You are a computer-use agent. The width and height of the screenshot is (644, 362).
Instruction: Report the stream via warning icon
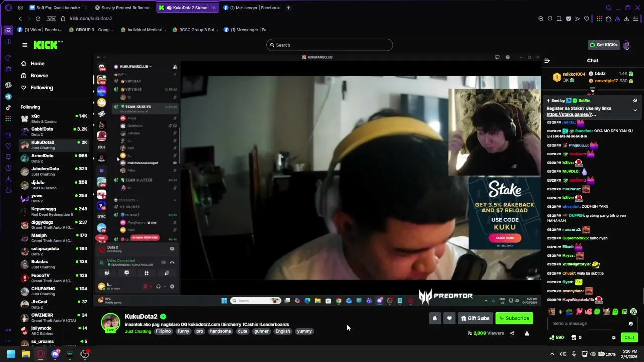527,333
